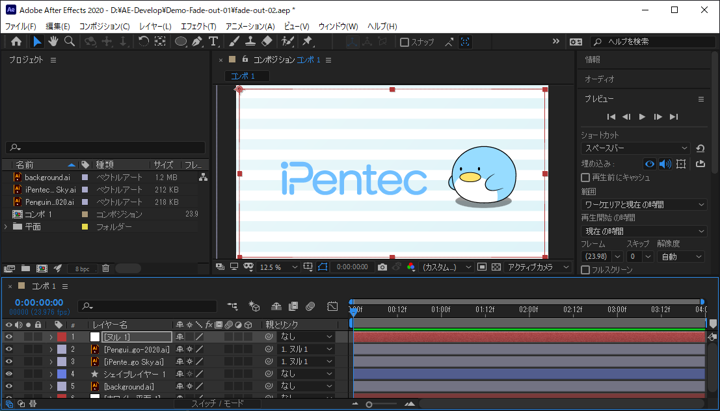
Task: Click the timeline zoom slider handle
Action: click(368, 404)
